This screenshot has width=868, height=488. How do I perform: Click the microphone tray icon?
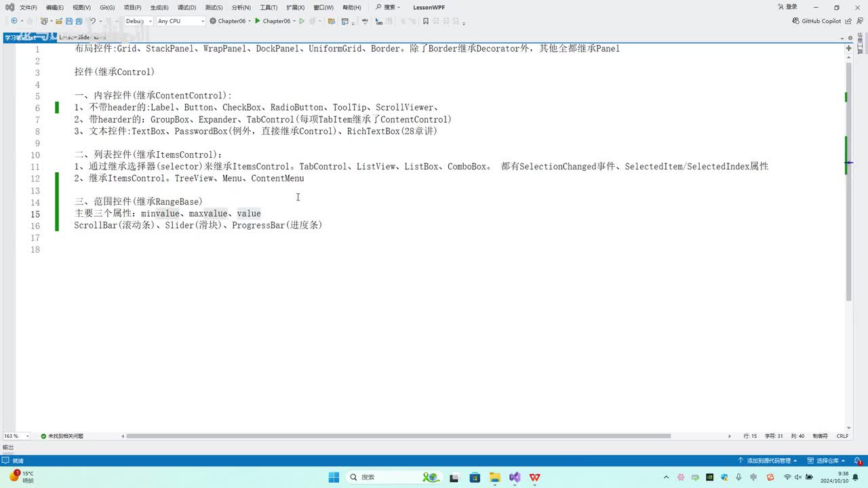click(x=738, y=477)
